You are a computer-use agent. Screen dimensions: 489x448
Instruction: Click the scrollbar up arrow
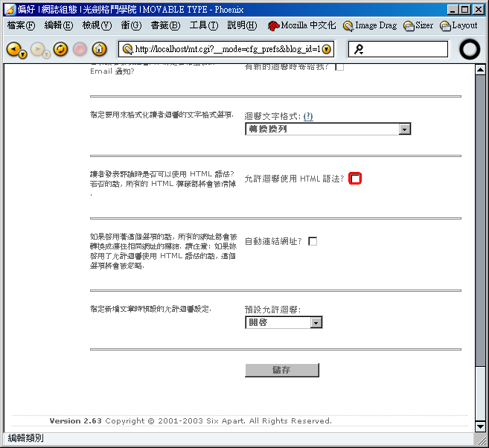click(480, 70)
